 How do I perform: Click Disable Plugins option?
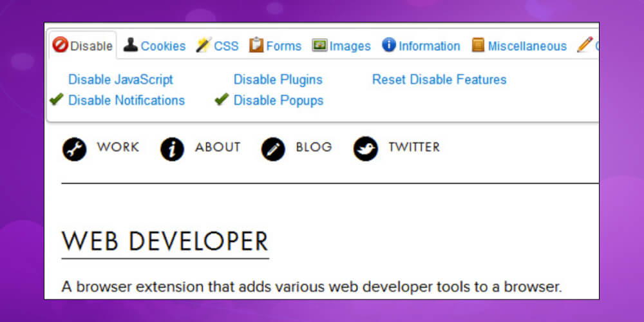278,80
